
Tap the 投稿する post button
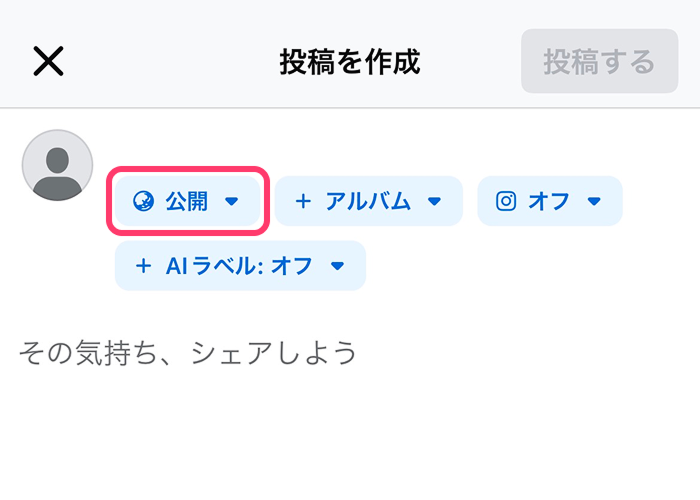599,62
